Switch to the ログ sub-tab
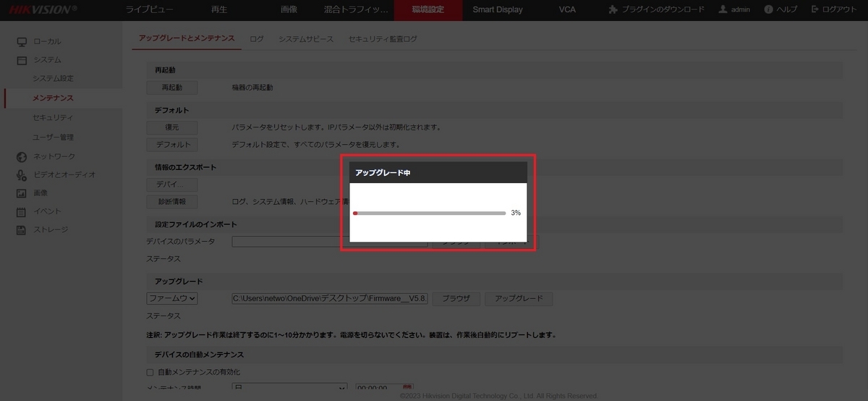Screen dimensions: 868x401 257,39
